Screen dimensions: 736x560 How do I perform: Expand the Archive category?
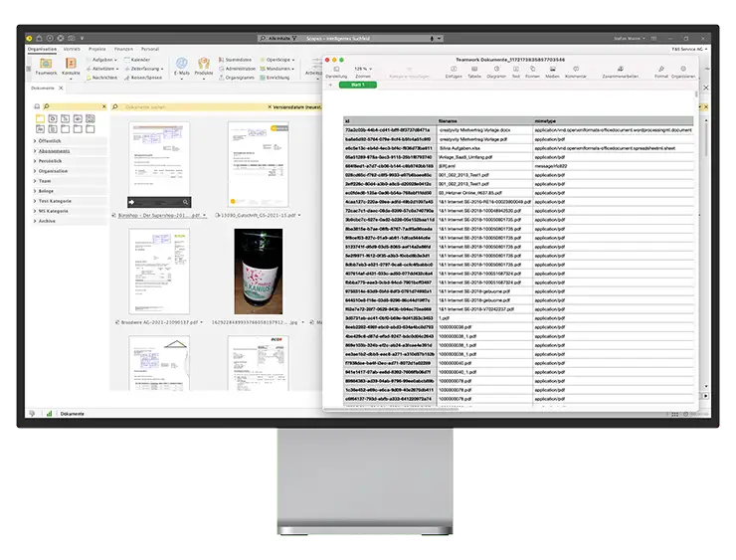[x=35, y=221]
